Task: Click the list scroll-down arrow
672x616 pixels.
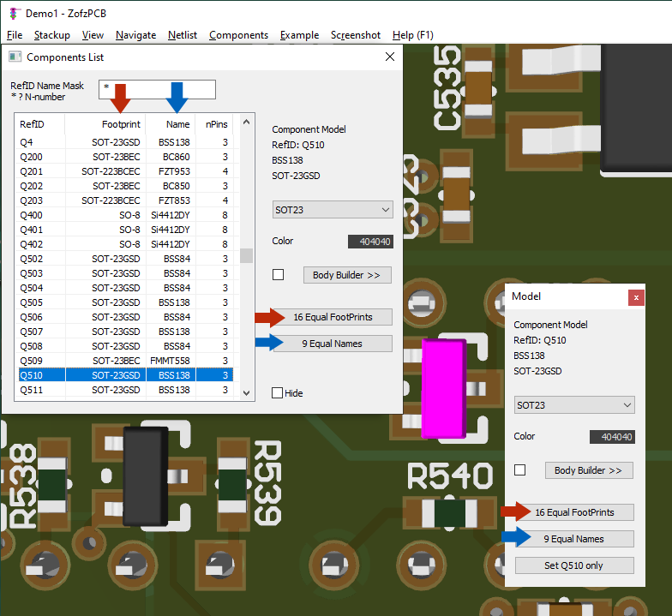Action: (246, 392)
